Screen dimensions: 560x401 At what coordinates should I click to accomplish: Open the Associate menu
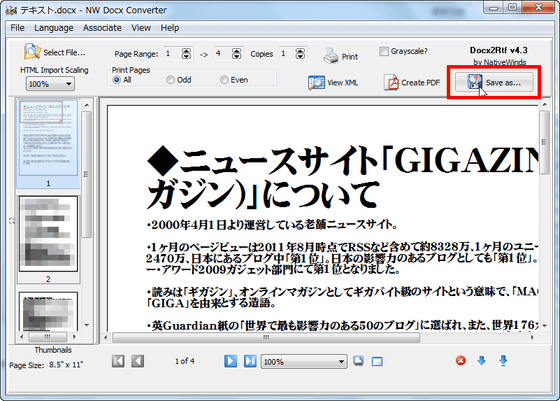[102, 28]
